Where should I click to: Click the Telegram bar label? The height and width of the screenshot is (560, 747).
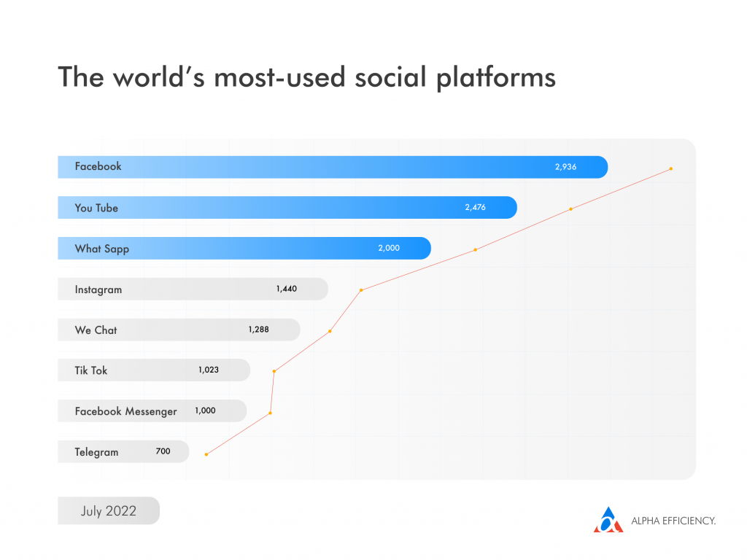96,452
